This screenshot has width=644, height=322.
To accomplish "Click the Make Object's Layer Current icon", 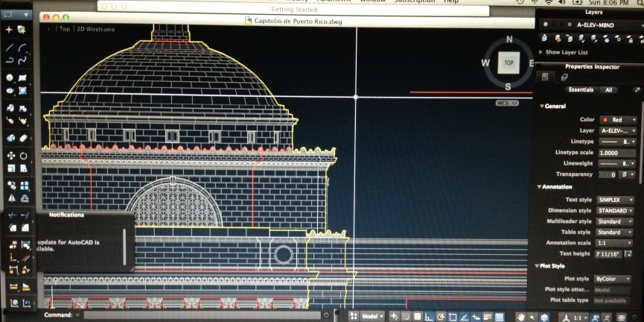I will [x=544, y=38].
